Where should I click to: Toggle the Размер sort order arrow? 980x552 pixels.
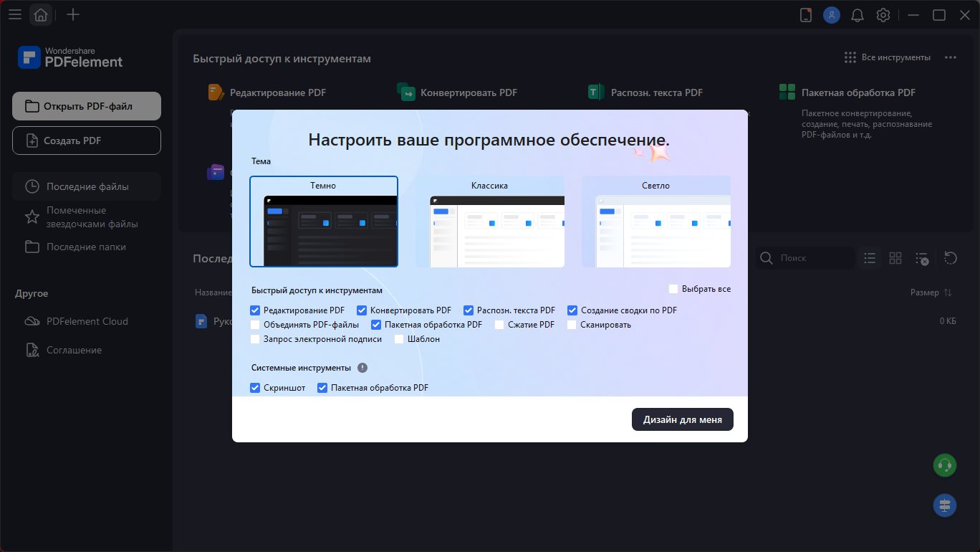pyautogui.click(x=950, y=292)
